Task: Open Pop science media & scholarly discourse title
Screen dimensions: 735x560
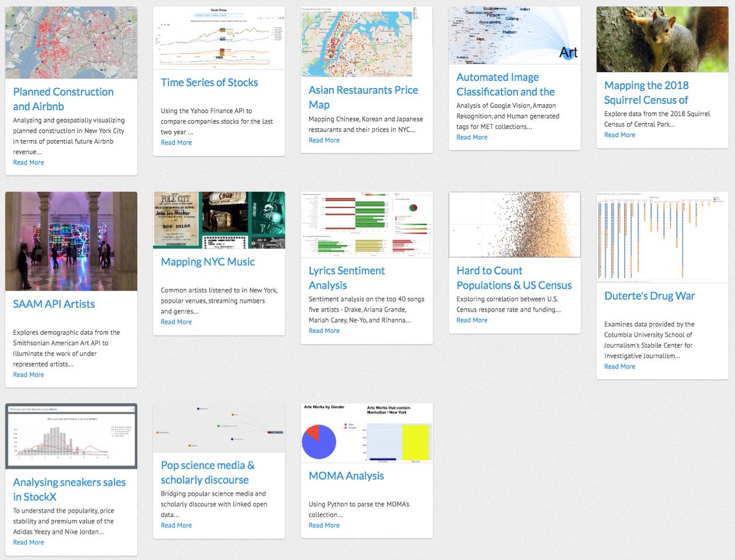Action: click(208, 473)
